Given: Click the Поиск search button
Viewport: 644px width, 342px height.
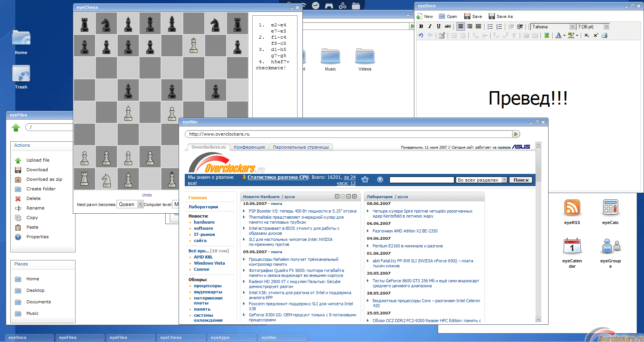Looking at the screenshot, I should coord(521,180).
